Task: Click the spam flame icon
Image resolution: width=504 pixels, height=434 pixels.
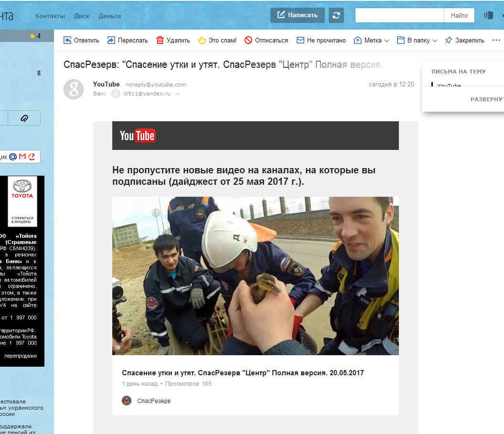Action: pyautogui.click(x=202, y=41)
